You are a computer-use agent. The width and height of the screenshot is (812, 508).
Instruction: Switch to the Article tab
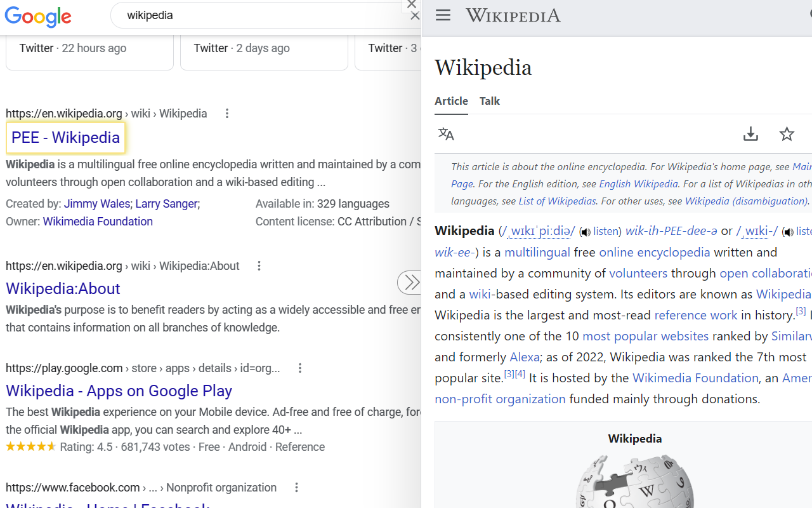click(x=451, y=101)
